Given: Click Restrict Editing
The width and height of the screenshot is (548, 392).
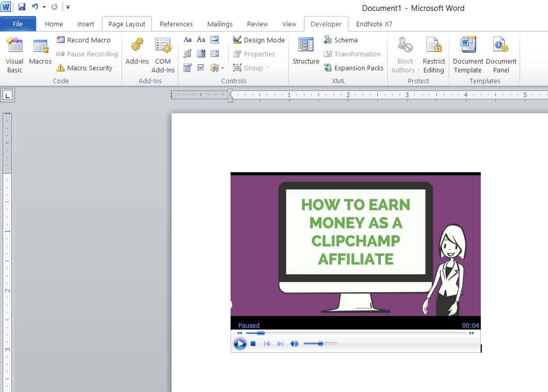Looking at the screenshot, I should pos(434,55).
